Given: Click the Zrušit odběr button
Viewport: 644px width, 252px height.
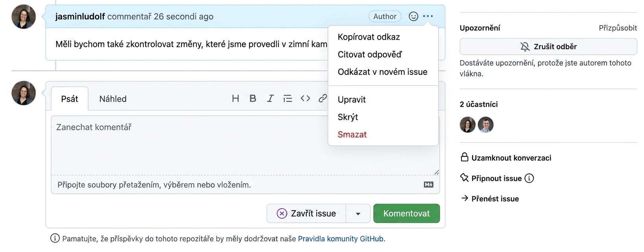Looking at the screenshot, I should [548, 46].
